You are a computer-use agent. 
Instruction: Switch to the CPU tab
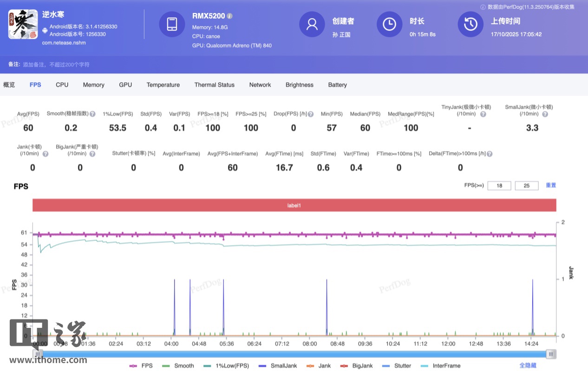click(x=62, y=85)
